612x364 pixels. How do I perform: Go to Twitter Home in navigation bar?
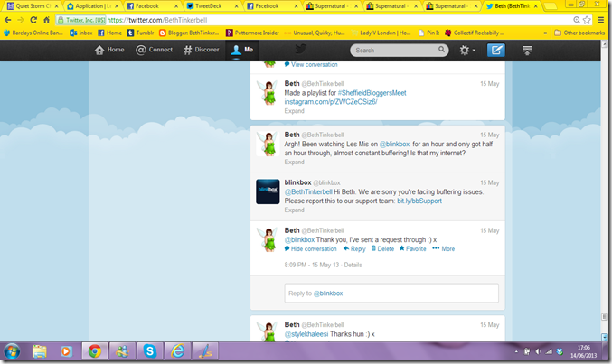(109, 50)
